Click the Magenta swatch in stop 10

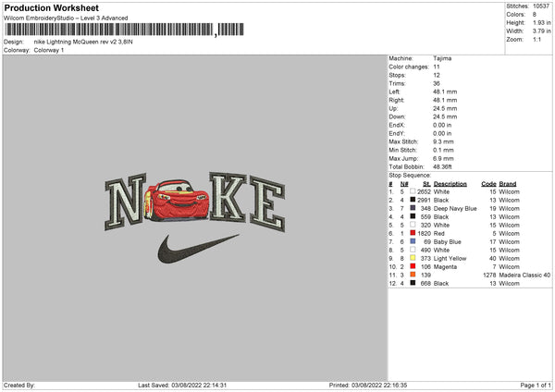(x=413, y=266)
